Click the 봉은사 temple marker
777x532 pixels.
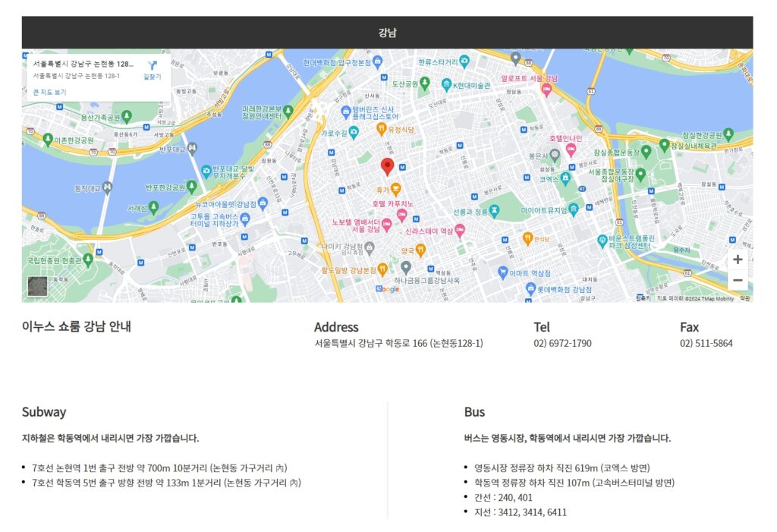tap(556, 151)
